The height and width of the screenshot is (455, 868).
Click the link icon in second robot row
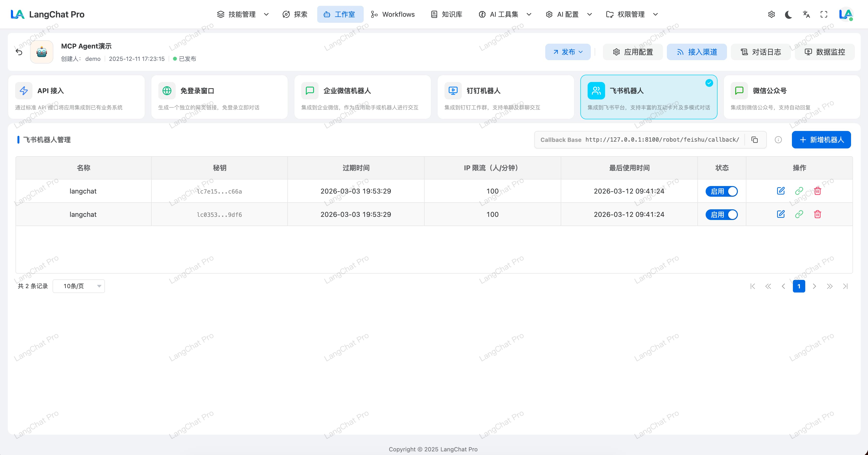click(x=799, y=214)
